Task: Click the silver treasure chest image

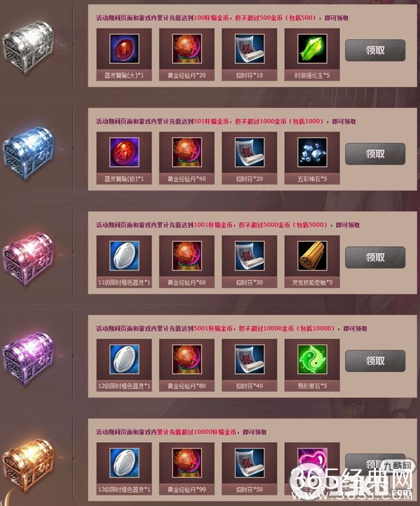Action: coord(28,47)
